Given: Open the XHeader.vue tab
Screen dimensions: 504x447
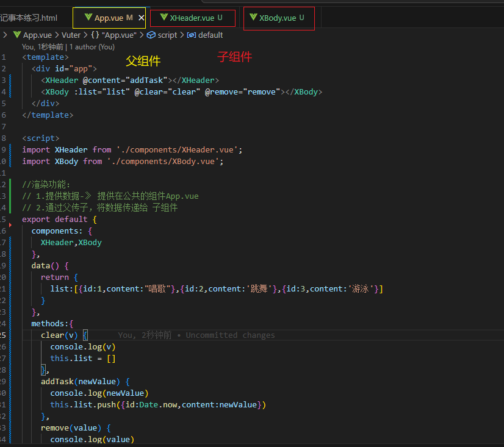Looking at the screenshot, I should [193, 18].
